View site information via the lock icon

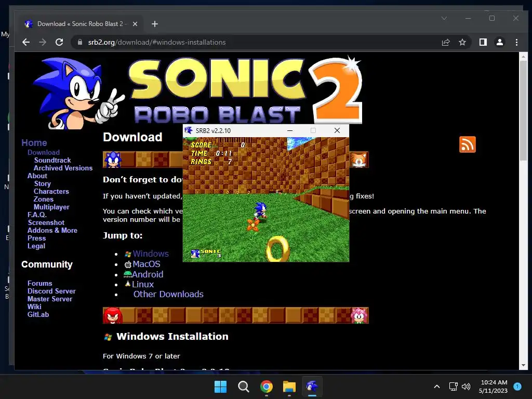(80, 42)
